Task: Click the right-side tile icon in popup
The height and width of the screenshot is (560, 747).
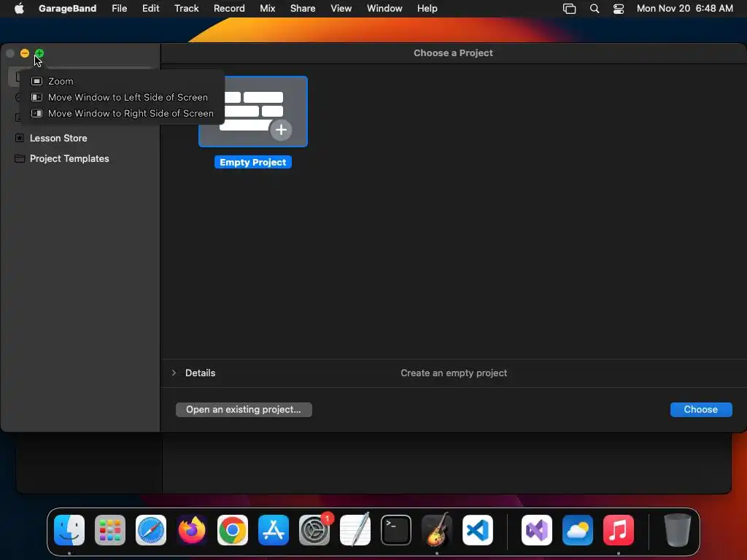Action: coord(36,114)
